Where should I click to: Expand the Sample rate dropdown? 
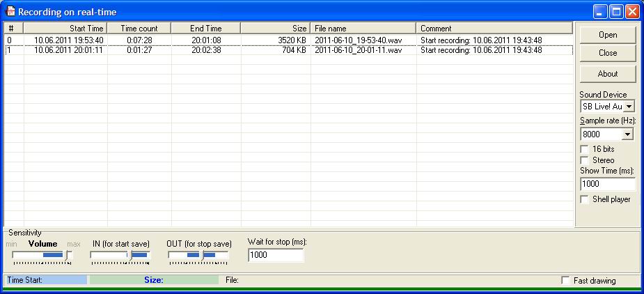point(627,134)
